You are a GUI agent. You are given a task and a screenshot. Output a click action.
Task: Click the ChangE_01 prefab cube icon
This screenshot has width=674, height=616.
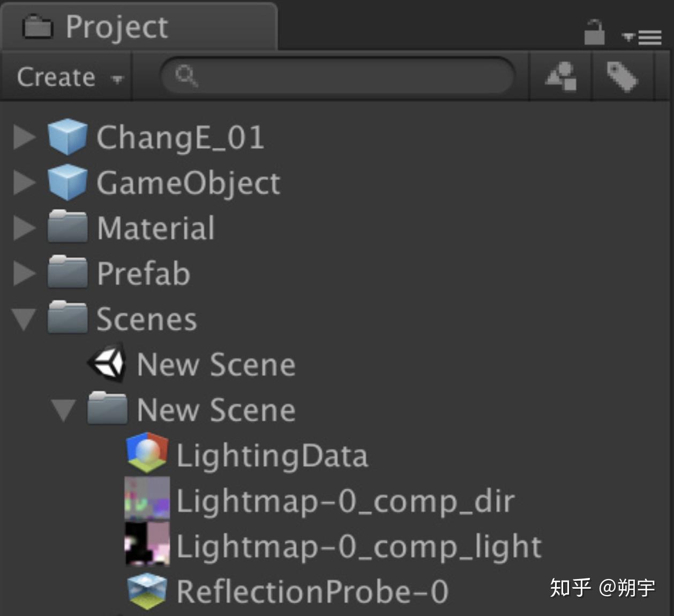tap(68, 137)
